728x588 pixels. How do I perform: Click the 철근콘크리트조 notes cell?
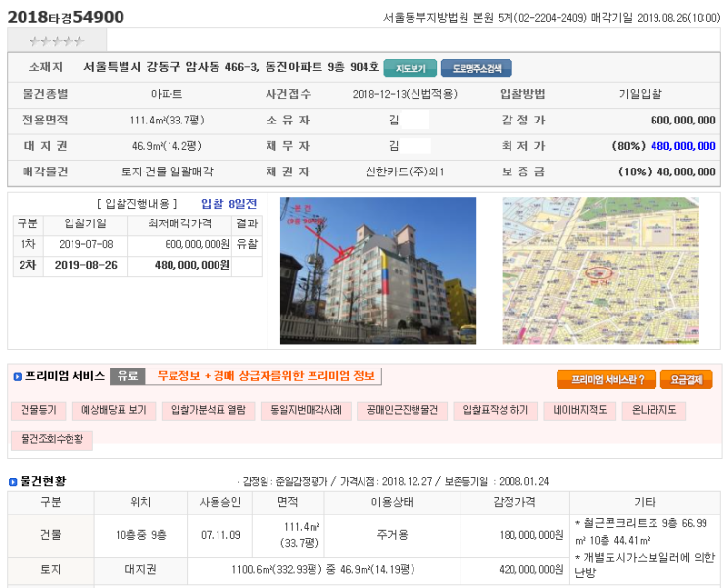645,549
